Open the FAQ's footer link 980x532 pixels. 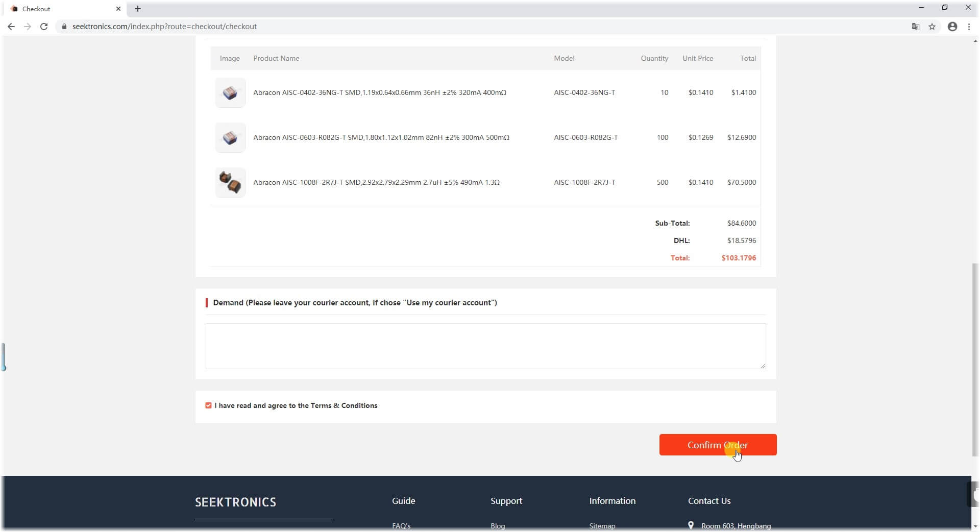401,526
